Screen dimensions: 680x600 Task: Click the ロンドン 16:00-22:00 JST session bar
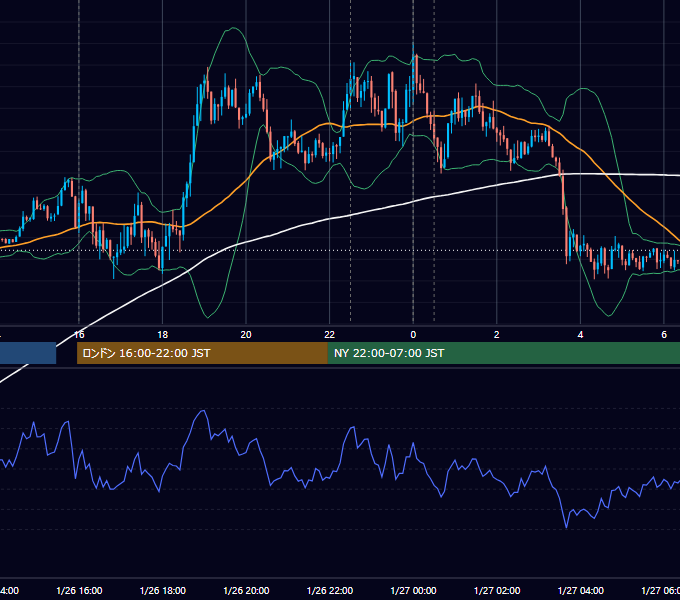click(202, 353)
